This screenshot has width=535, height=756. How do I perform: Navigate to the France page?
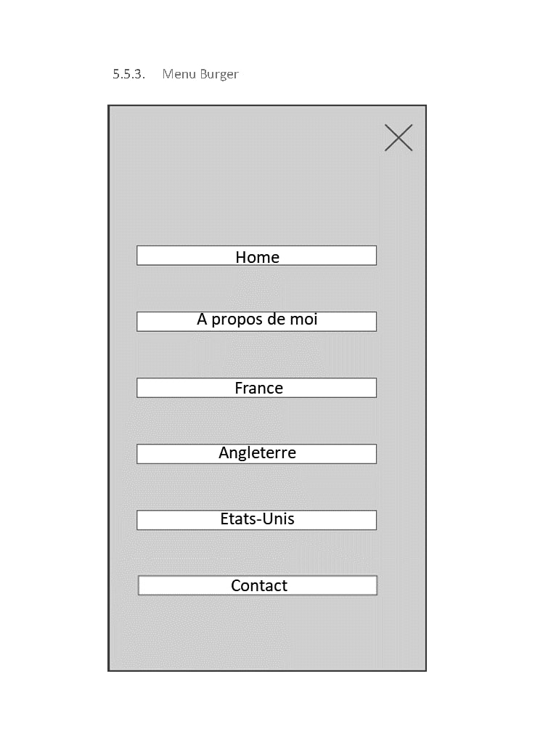tap(256, 388)
